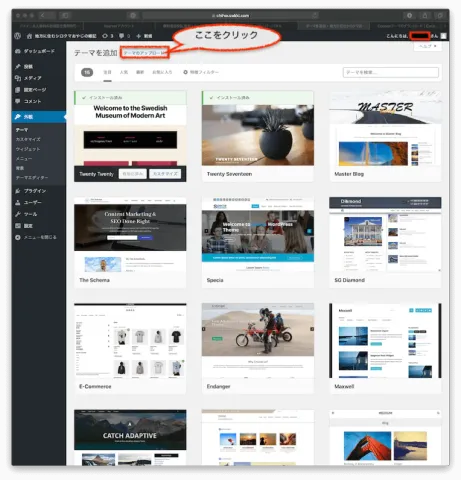This screenshot has height=480, width=461.
Task: Click 有効化済み button on Twenty Twenty card
Action: (x=133, y=174)
